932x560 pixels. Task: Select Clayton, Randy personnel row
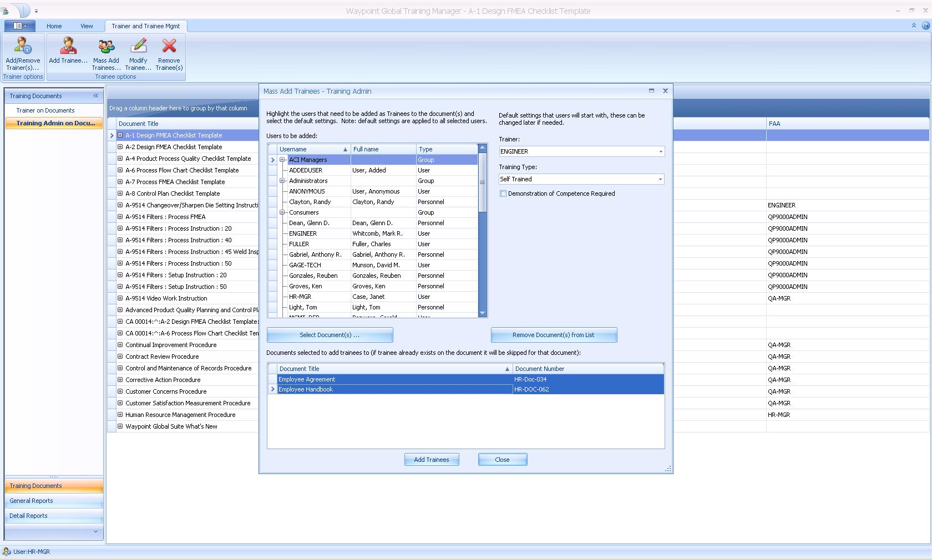(x=372, y=202)
